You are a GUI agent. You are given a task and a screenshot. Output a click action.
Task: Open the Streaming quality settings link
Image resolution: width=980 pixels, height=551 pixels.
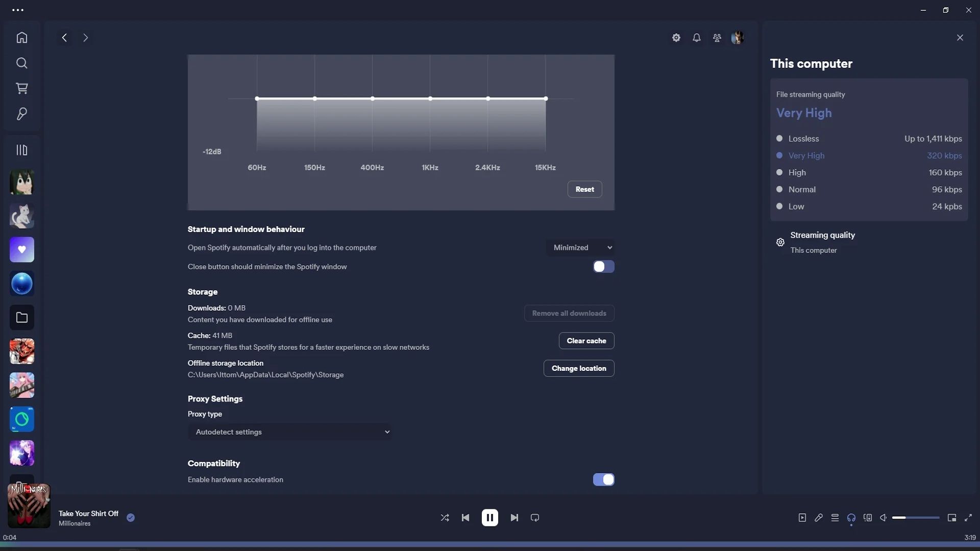click(823, 235)
